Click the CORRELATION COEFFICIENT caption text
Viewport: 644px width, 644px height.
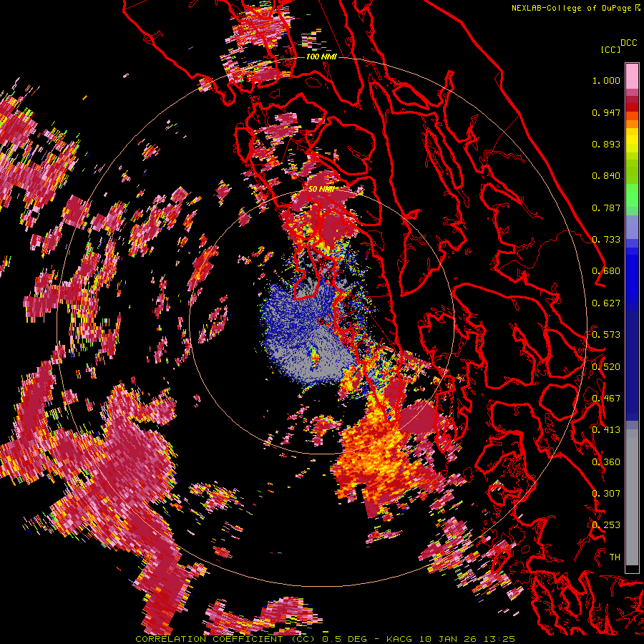pyautogui.click(x=209, y=639)
